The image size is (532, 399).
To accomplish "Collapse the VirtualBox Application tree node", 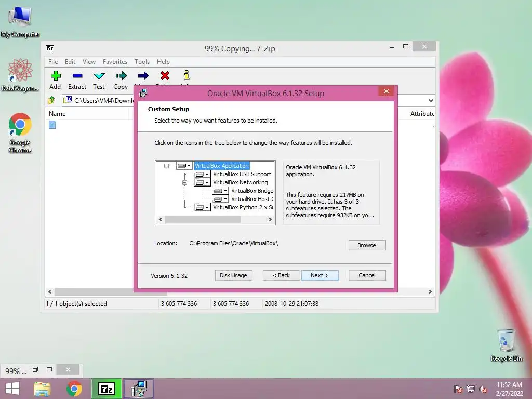I will click(x=166, y=166).
